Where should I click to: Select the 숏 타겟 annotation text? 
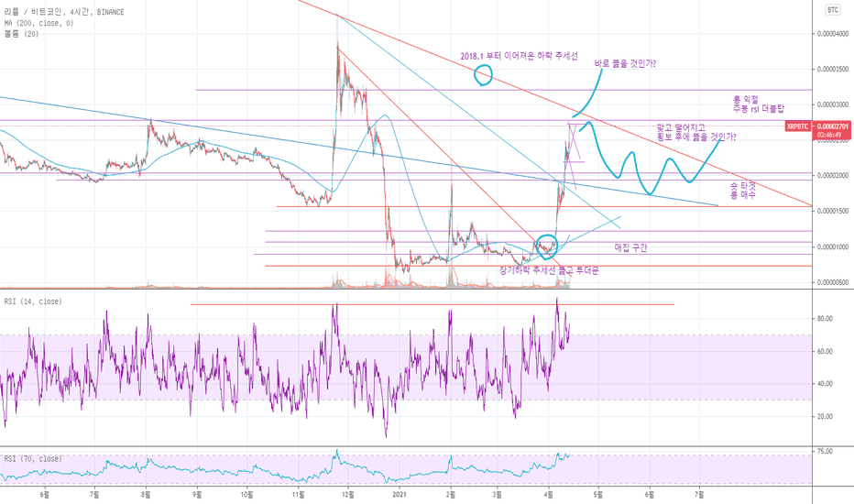click(x=743, y=186)
